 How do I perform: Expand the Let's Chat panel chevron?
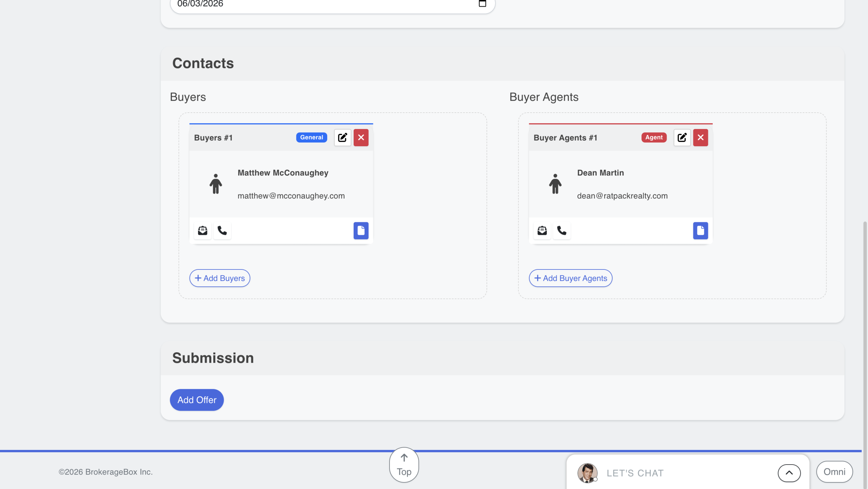coord(789,473)
